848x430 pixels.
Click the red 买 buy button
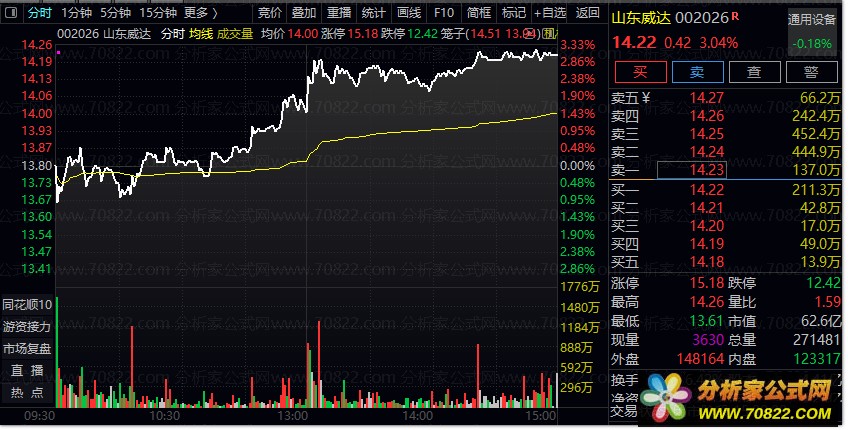(x=640, y=72)
